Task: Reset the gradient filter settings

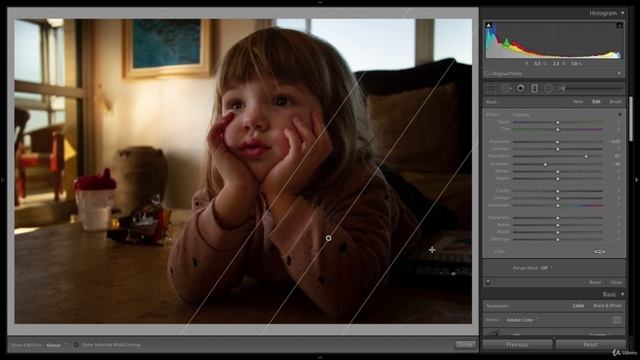Action: [x=595, y=282]
